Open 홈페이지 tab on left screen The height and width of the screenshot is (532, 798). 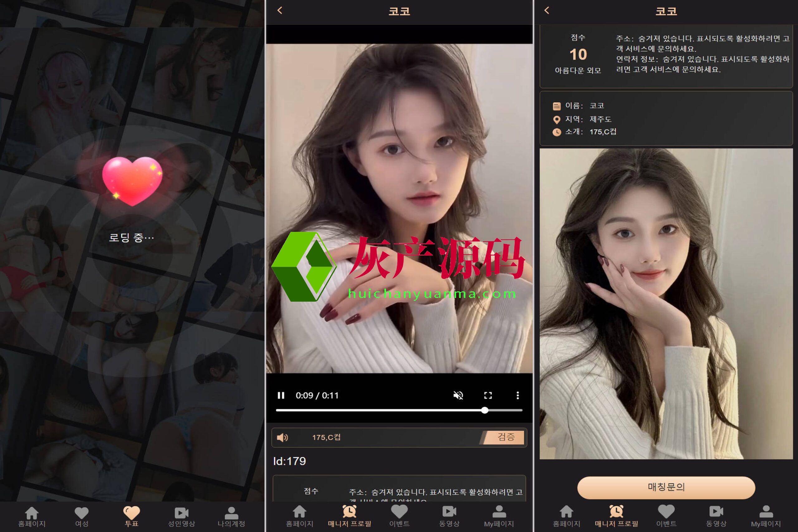(32, 517)
